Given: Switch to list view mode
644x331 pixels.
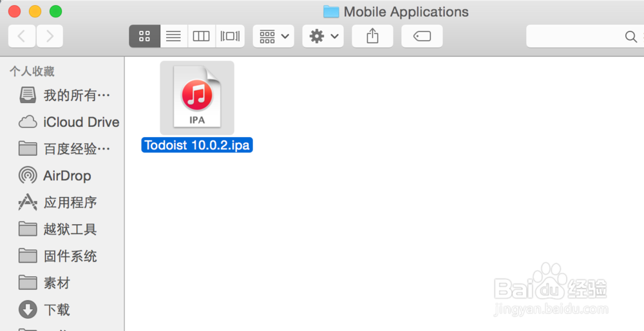Looking at the screenshot, I should 174,36.
